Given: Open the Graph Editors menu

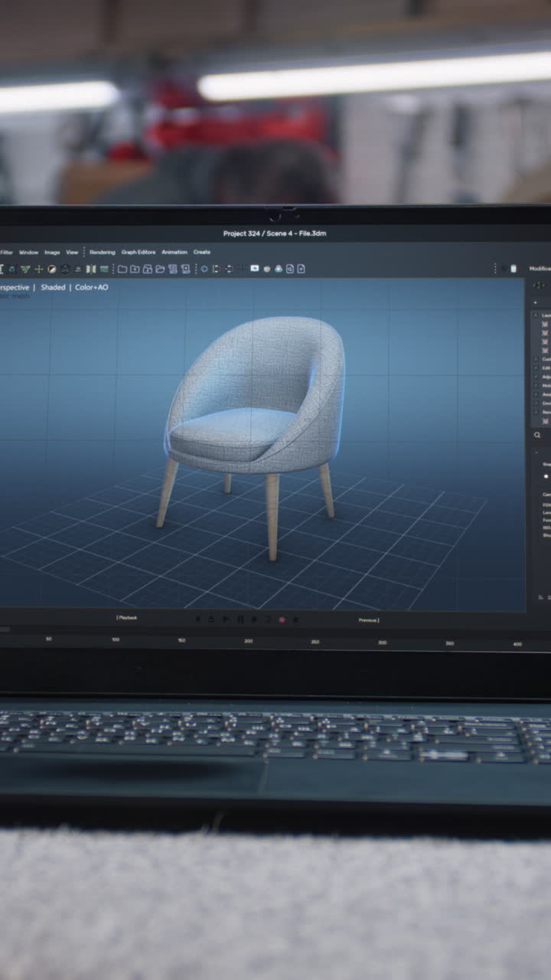Looking at the screenshot, I should pos(139,252).
